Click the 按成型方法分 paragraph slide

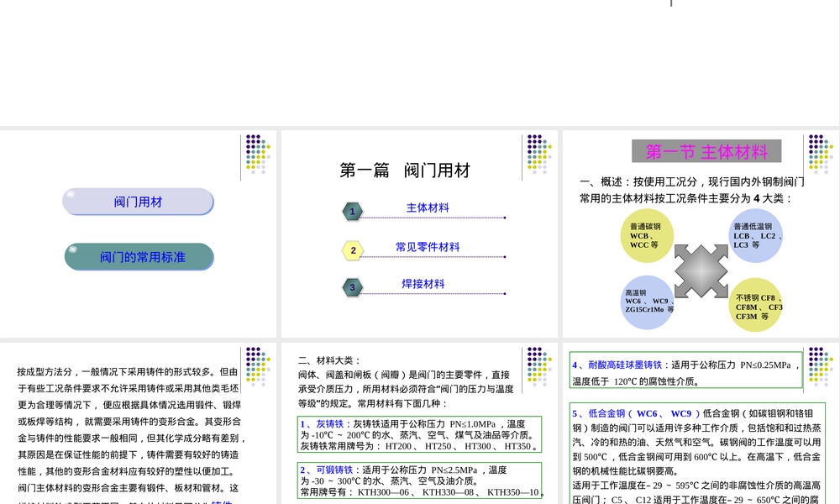(139, 423)
